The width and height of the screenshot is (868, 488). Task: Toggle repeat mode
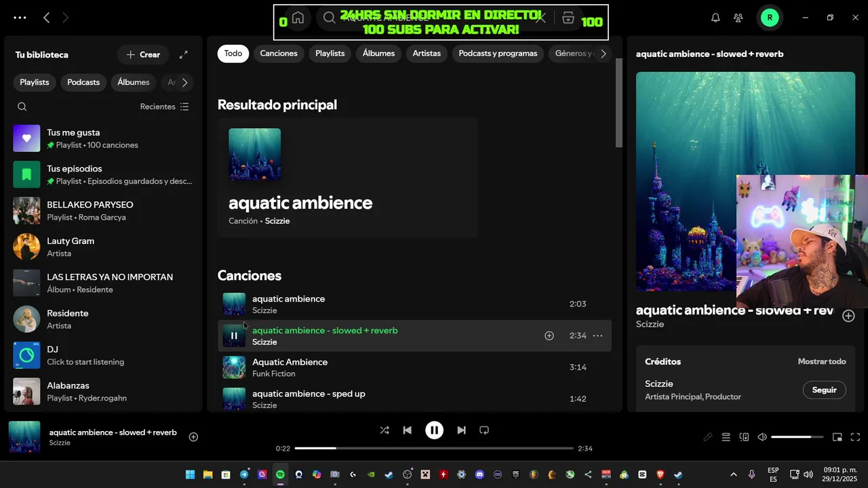[484, 430]
